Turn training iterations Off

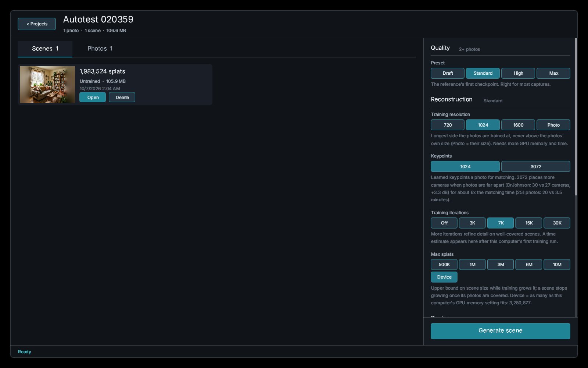(444, 223)
